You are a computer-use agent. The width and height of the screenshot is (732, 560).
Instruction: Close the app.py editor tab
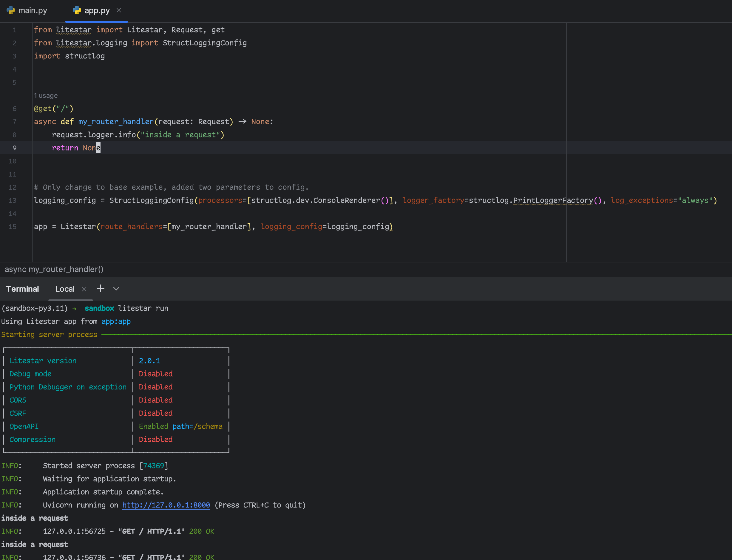pos(119,10)
